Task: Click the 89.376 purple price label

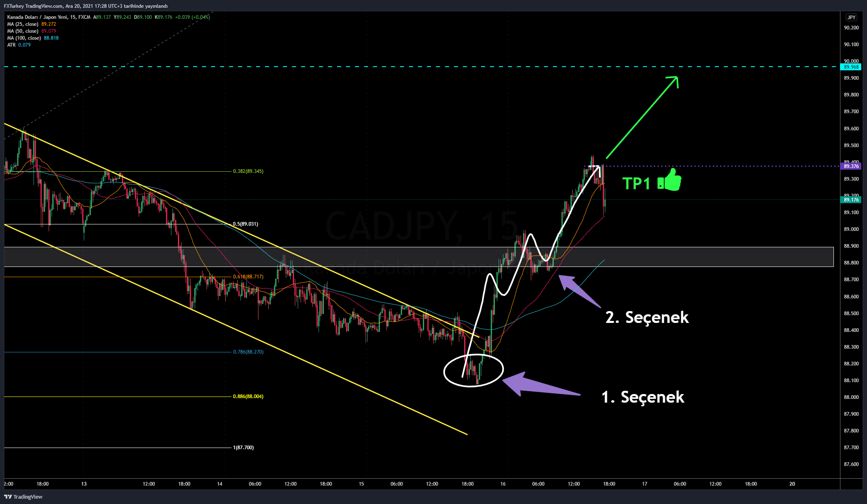Action: 851,166
